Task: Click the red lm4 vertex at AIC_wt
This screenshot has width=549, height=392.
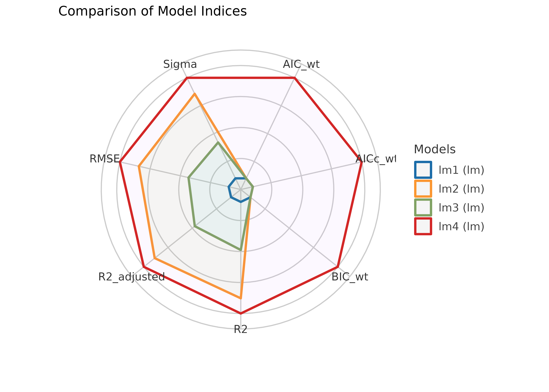Action: coord(294,78)
